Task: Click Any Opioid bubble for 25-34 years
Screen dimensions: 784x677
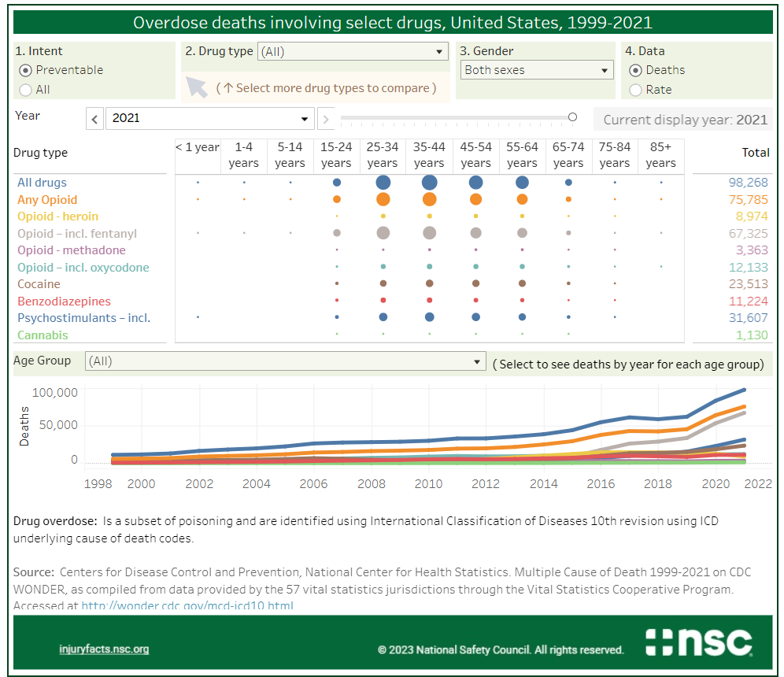Action: (x=383, y=200)
